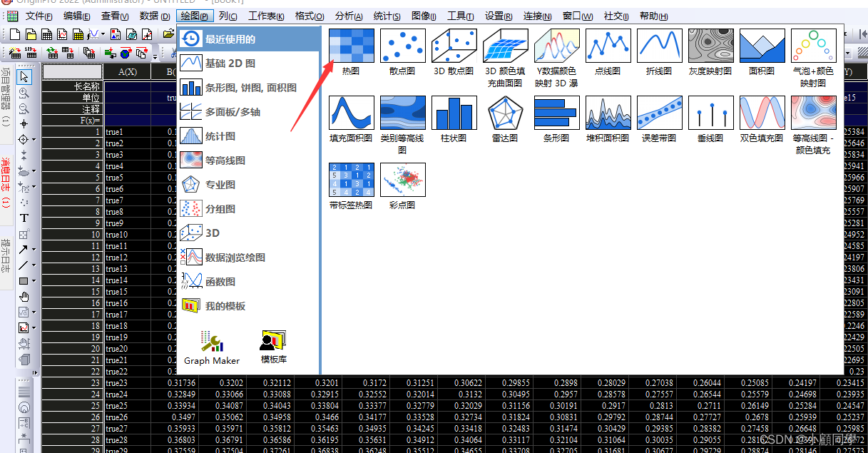868x453 pixels.
Task: Select the Zoom In magnifier tool
Action: point(24,93)
